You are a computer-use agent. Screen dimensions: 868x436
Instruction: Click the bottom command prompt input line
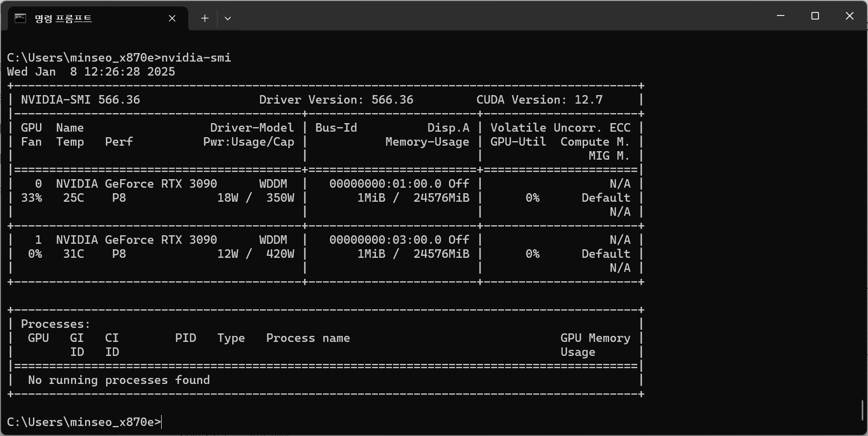click(x=84, y=422)
